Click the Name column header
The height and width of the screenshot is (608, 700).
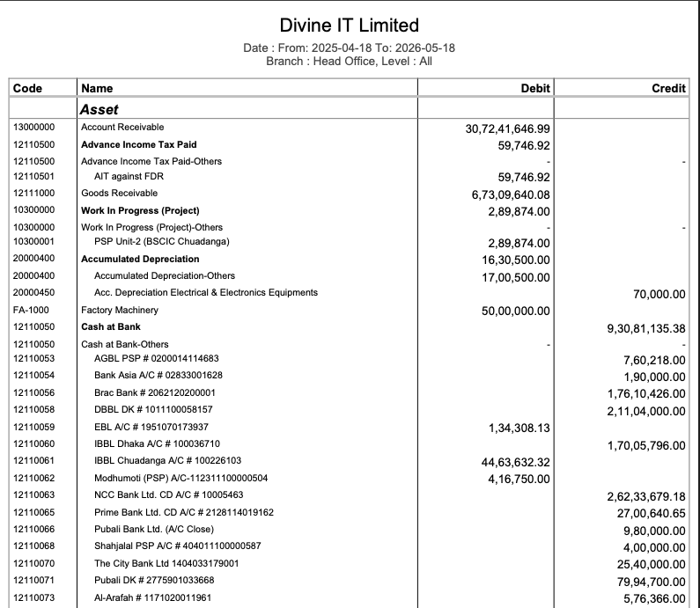click(x=97, y=88)
